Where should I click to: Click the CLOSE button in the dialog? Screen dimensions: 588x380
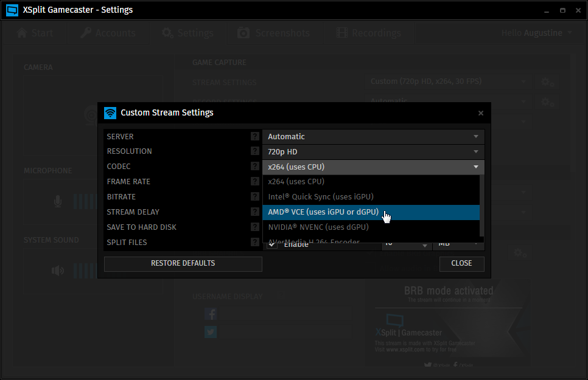[461, 263]
